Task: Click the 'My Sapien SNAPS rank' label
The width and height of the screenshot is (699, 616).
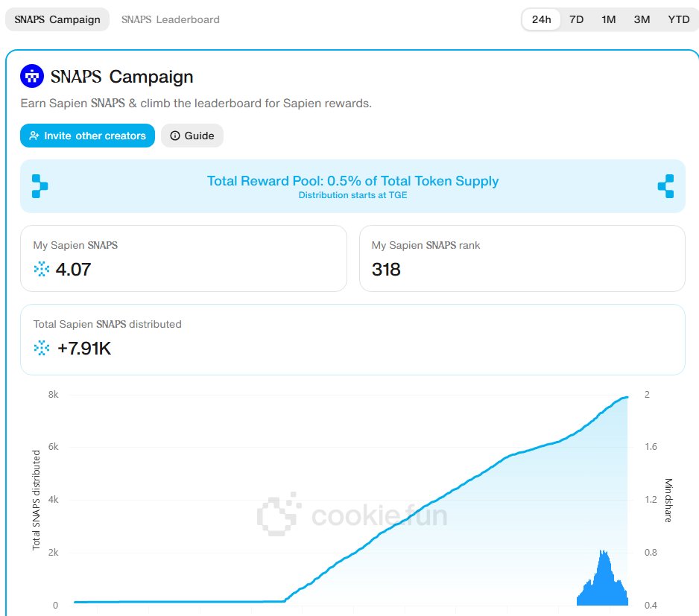Action: (x=426, y=245)
